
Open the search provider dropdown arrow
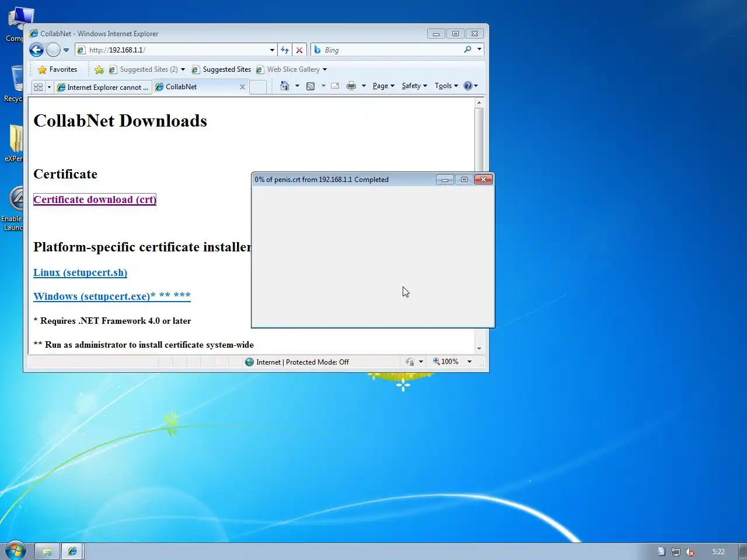click(x=479, y=50)
